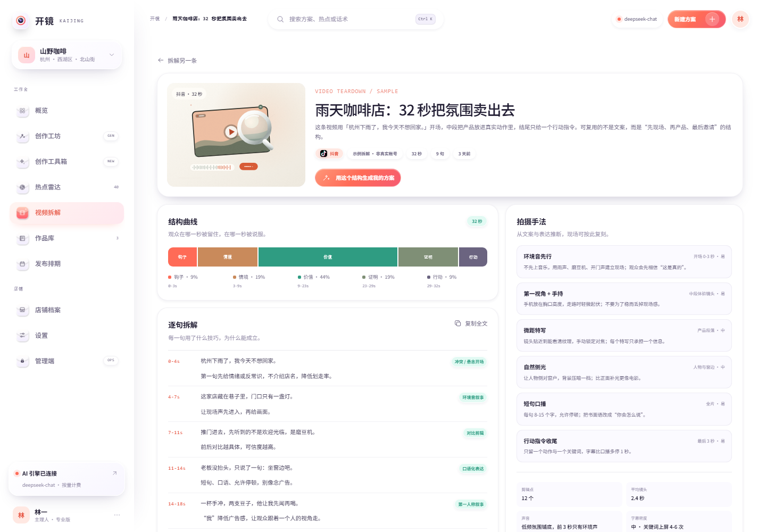The image size is (766, 532).
Task: Click the play button on the video thumbnail
Action: tap(231, 131)
